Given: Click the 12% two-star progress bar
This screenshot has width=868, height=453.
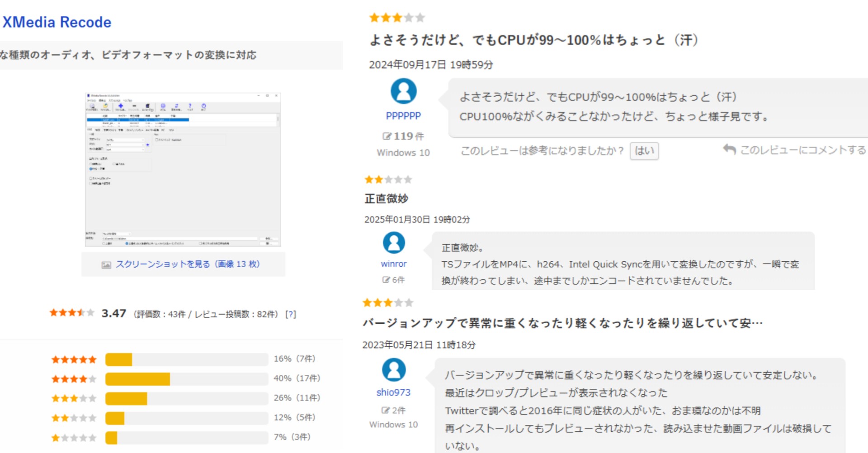Looking at the screenshot, I should (x=187, y=418).
